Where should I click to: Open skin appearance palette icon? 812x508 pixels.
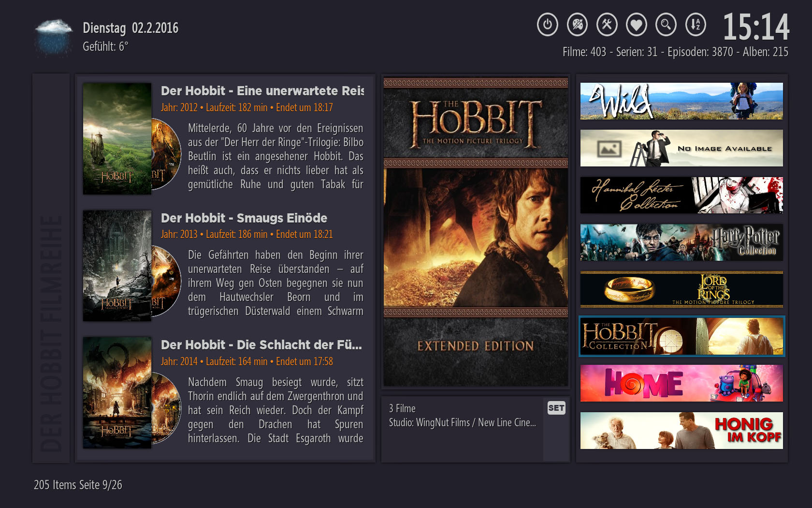[577, 24]
